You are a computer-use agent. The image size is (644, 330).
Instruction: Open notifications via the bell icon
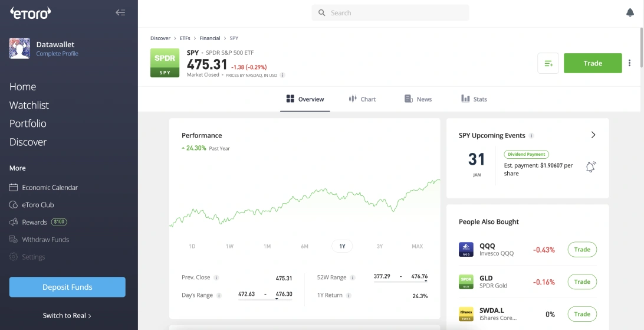pos(630,13)
